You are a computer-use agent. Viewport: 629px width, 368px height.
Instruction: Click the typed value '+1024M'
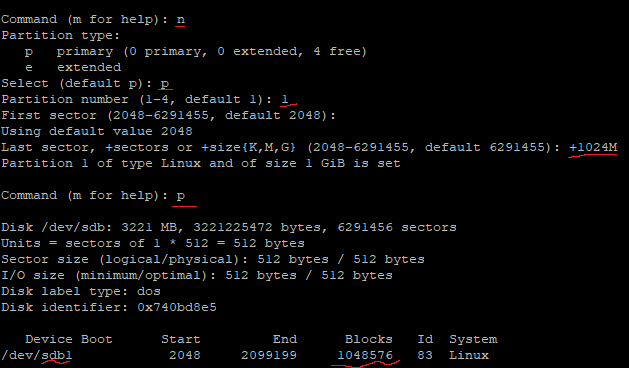pyautogui.click(x=593, y=147)
